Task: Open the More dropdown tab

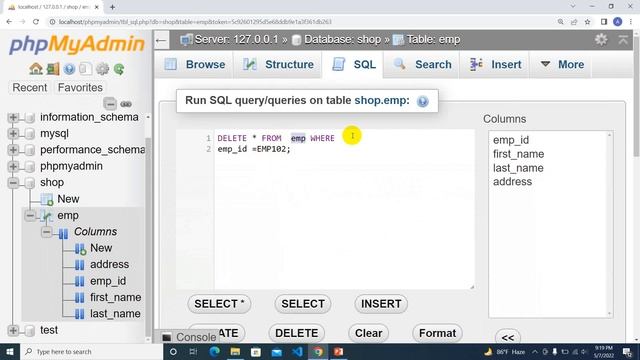Action: click(562, 64)
